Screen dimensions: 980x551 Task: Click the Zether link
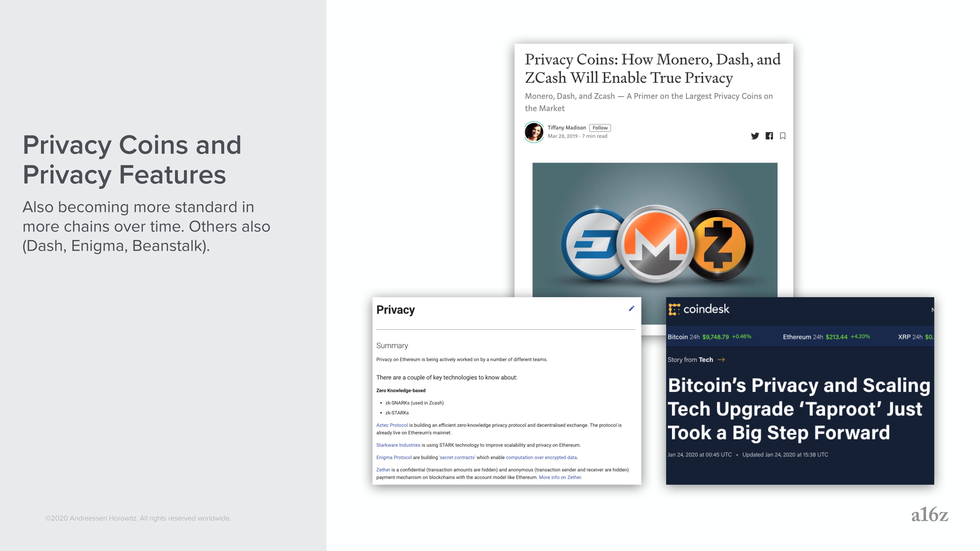383,470
